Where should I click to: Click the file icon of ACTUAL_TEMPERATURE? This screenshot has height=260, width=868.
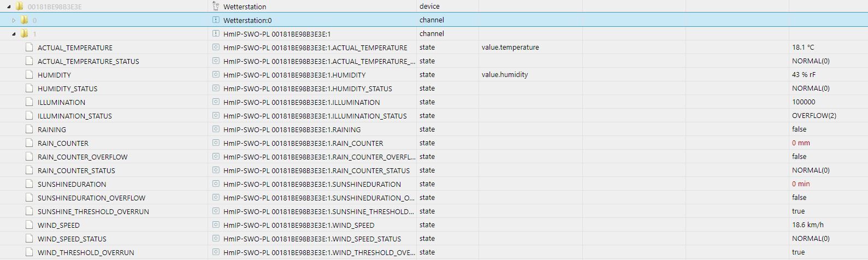[x=29, y=48]
